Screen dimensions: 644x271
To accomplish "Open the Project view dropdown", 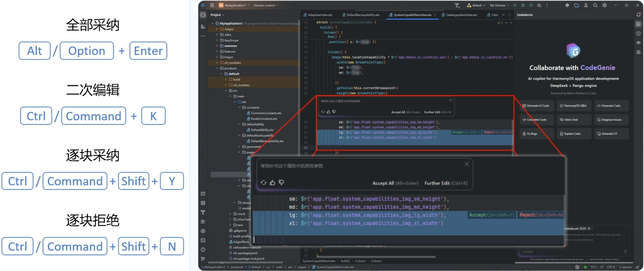I will click(x=217, y=15).
